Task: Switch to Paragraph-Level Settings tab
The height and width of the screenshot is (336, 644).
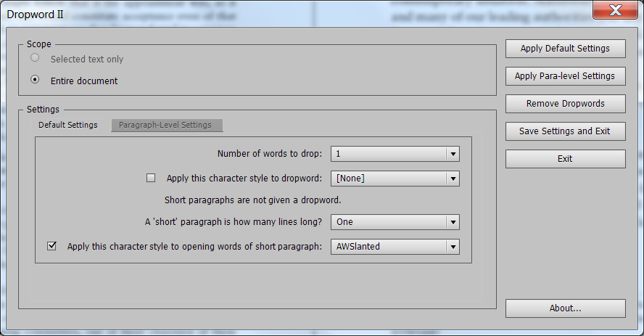Action: pyautogui.click(x=165, y=125)
